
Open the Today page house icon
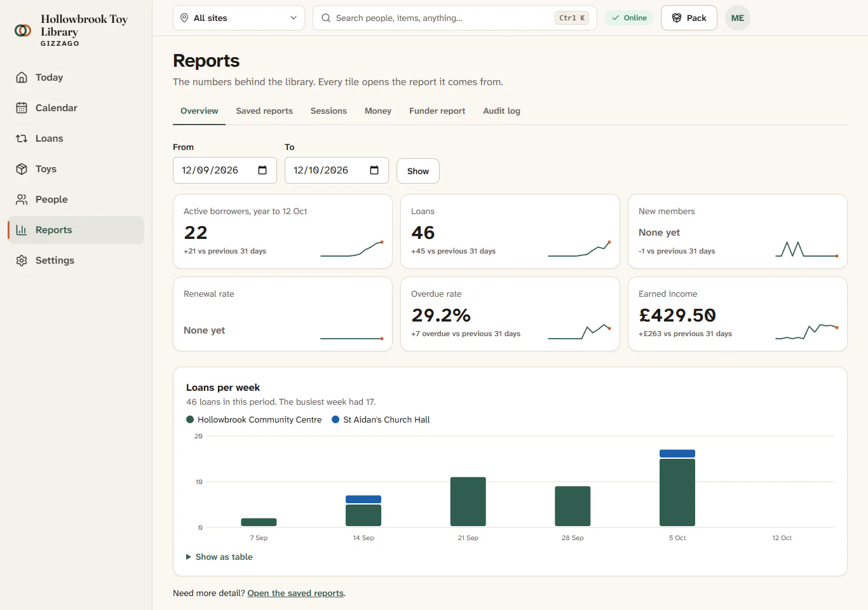pos(22,78)
